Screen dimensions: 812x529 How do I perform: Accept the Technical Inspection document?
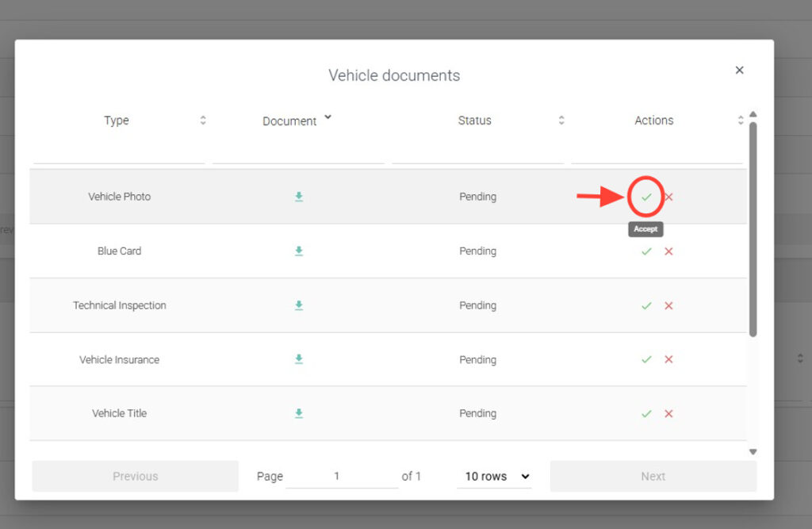[x=646, y=305]
